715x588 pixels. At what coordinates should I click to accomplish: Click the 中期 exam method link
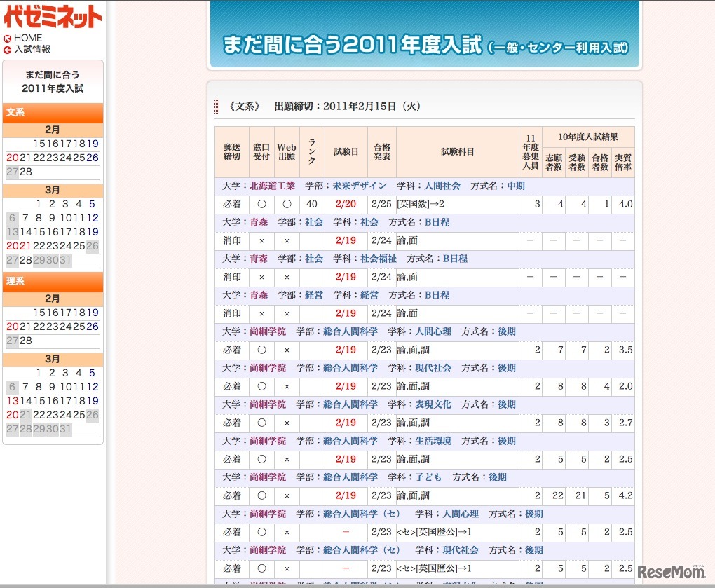point(516,186)
